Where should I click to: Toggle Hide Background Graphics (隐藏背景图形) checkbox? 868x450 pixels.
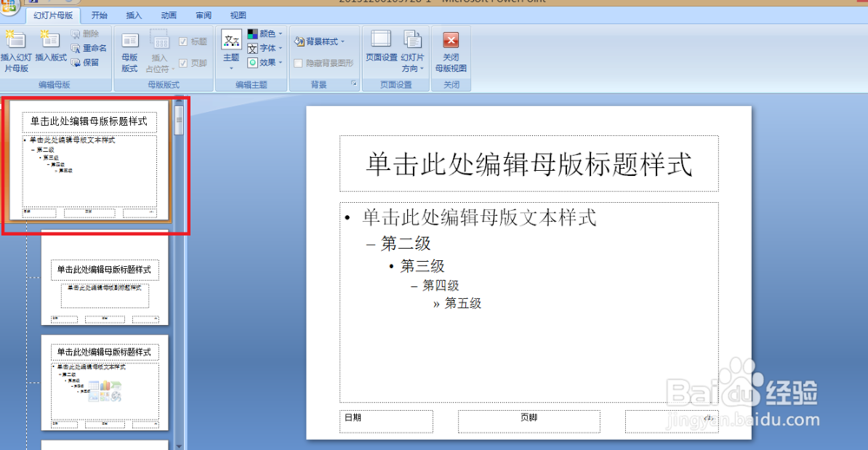[299, 63]
